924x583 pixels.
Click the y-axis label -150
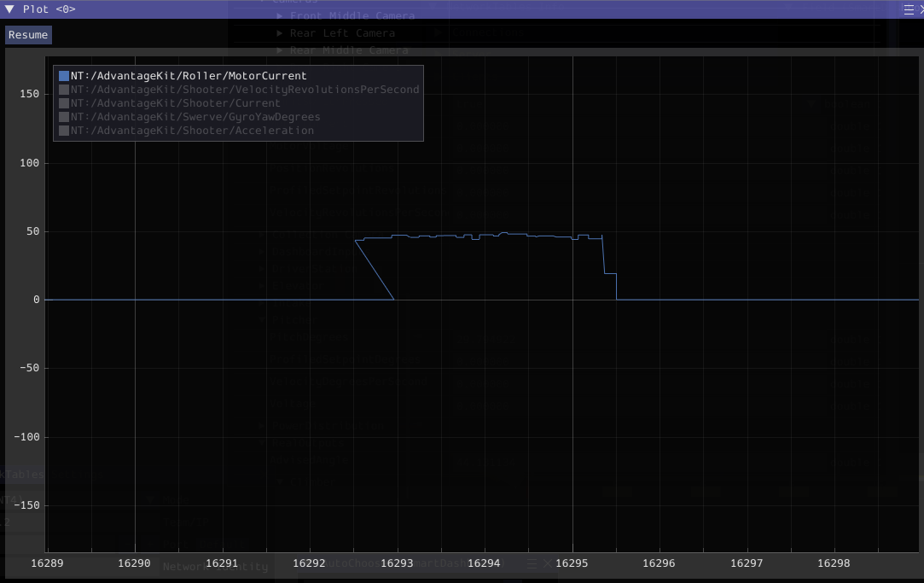26,505
